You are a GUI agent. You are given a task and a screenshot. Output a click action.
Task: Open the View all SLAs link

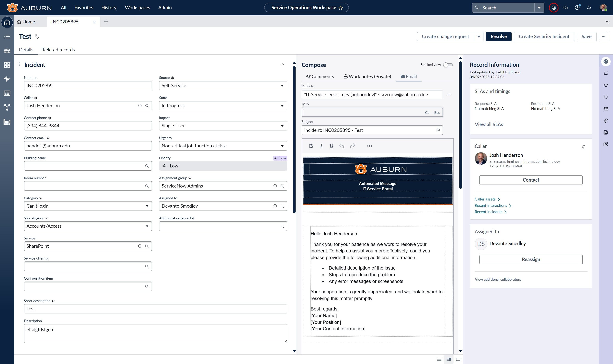coord(489,124)
